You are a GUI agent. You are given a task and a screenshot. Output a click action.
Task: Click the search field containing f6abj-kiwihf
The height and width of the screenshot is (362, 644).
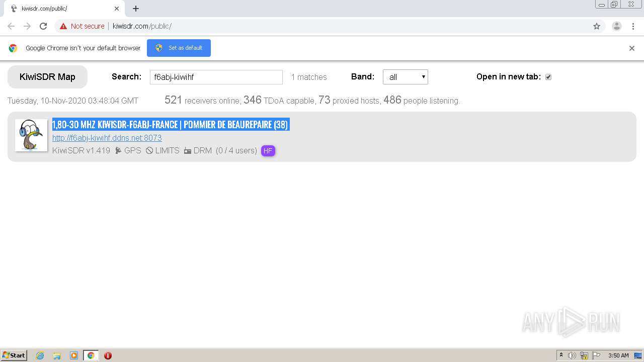[x=216, y=77]
